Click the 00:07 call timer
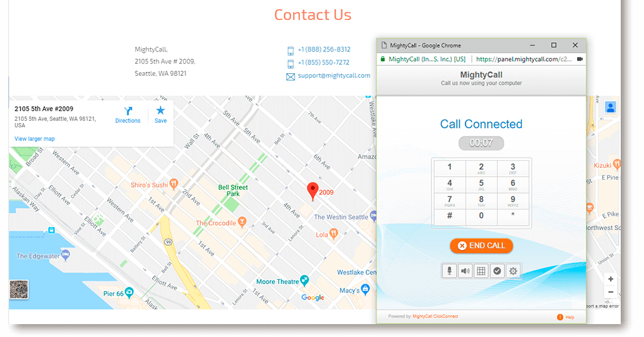The height and width of the screenshot is (337, 644). (x=481, y=143)
